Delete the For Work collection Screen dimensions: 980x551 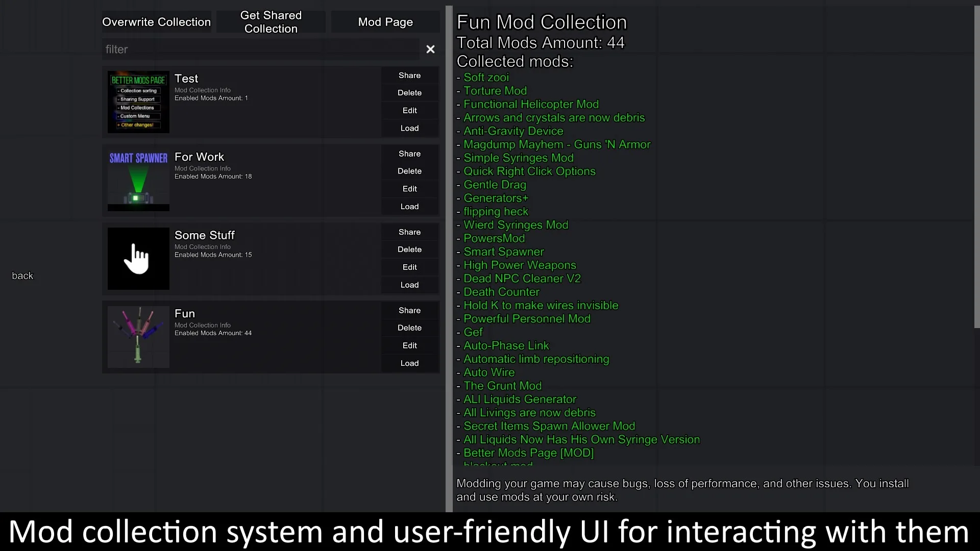click(x=410, y=171)
